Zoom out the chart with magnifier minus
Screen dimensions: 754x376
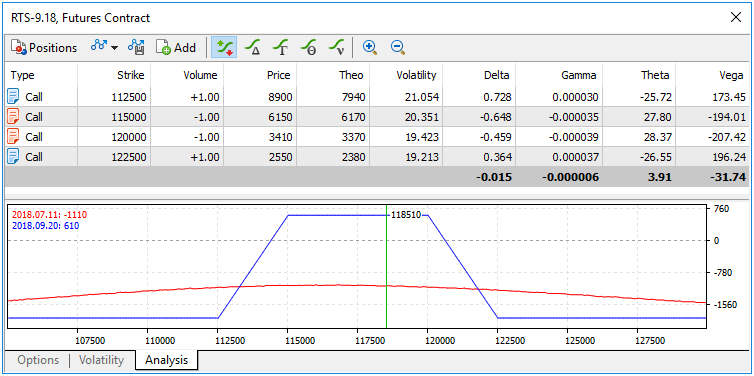coord(398,47)
